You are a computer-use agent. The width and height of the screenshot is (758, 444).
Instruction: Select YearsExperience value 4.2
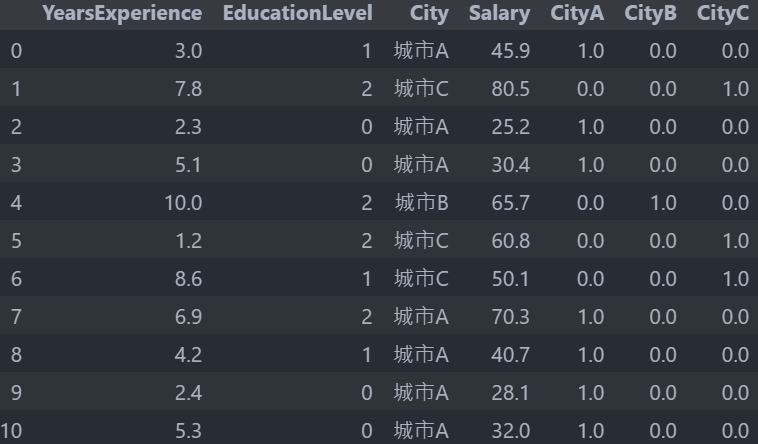189,355
